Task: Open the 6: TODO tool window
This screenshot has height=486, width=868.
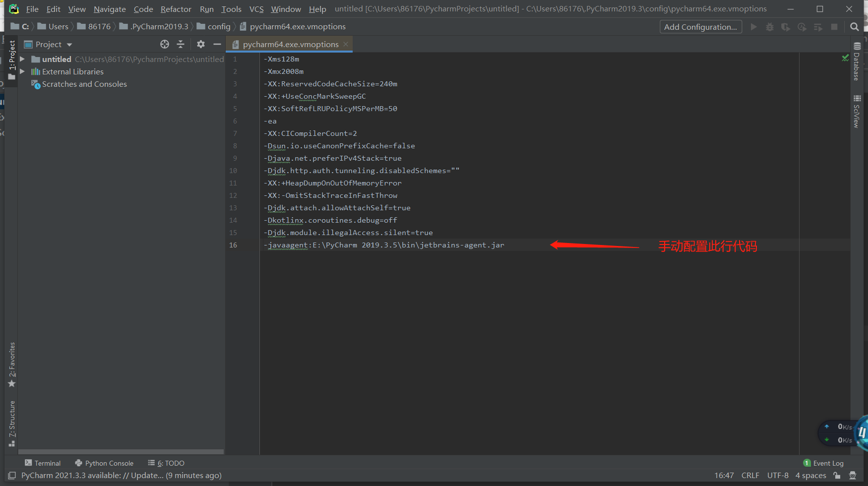Action: 166,463
